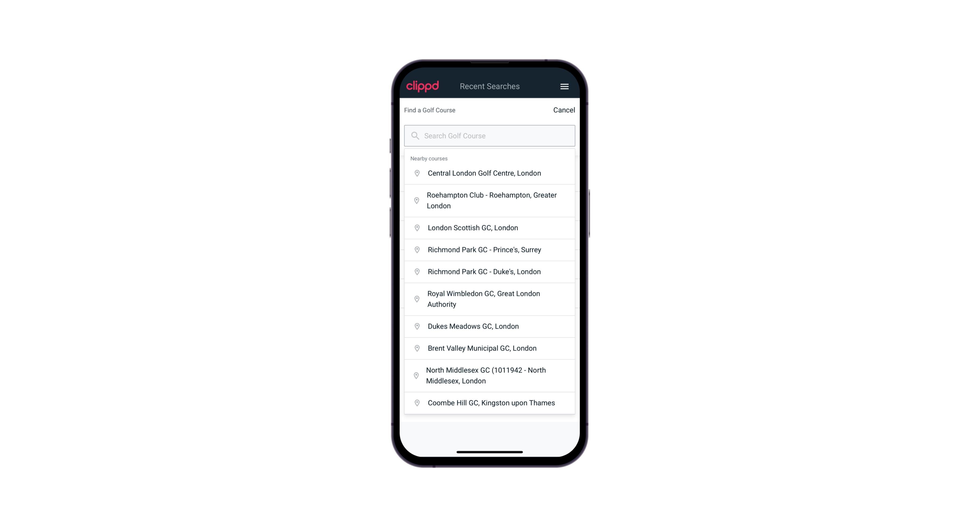Screen dimensions: 980x527
Task: Select London Scottish GC London
Action: pyautogui.click(x=490, y=228)
